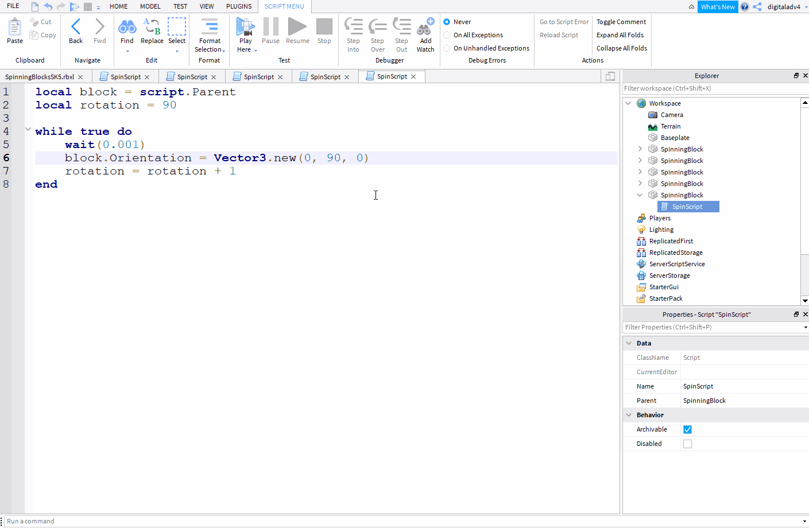The height and width of the screenshot is (532, 809).
Task: Select the Never debug errors option
Action: click(x=447, y=22)
